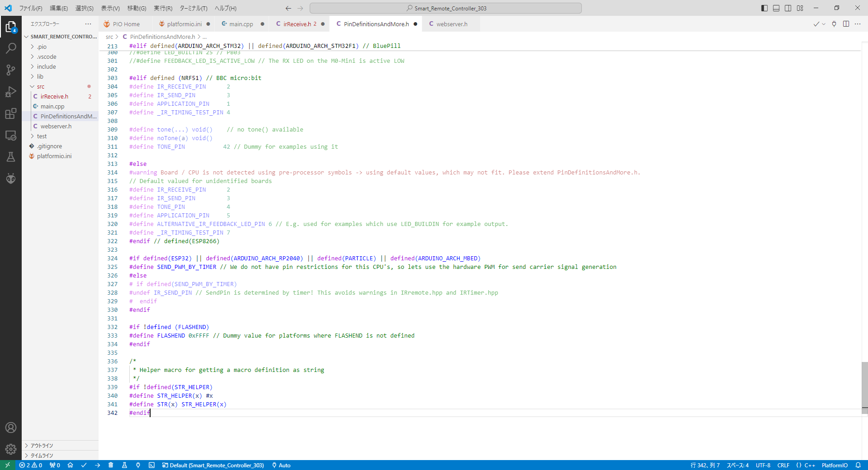Open the Search view in activity bar
The height and width of the screenshot is (470, 868).
(11, 48)
